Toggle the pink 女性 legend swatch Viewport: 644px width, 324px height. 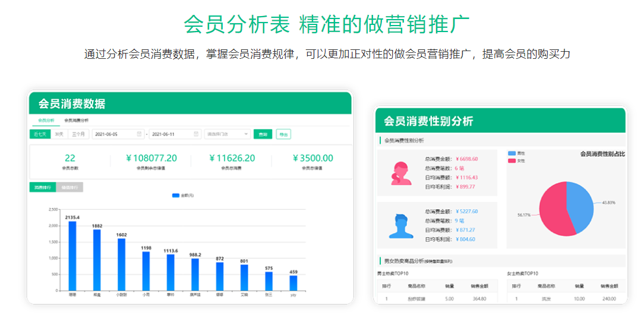tap(512, 161)
